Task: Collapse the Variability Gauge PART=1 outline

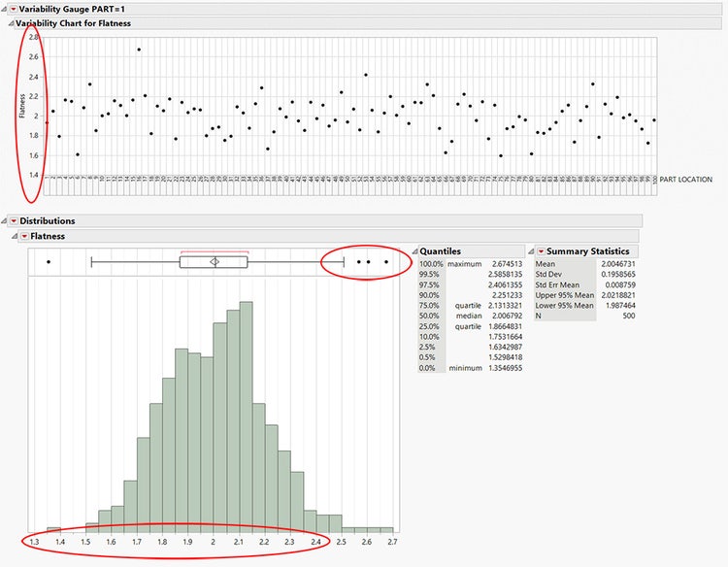Action: click(4, 8)
